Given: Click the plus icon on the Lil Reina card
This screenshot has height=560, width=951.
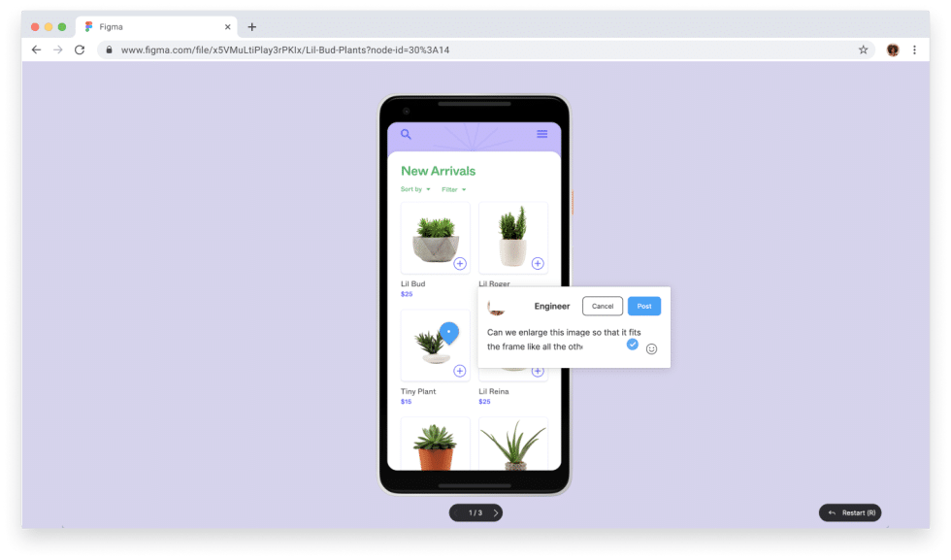Looking at the screenshot, I should (539, 370).
